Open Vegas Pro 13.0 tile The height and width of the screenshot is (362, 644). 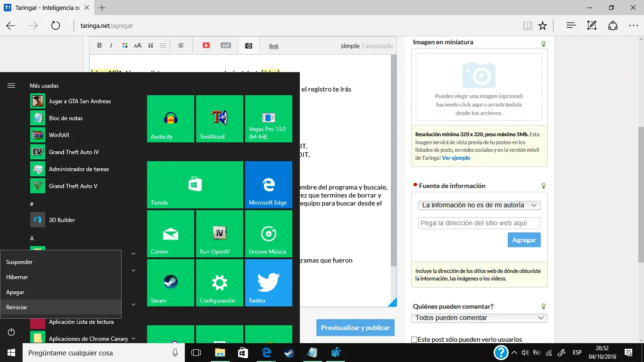click(x=269, y=119)
